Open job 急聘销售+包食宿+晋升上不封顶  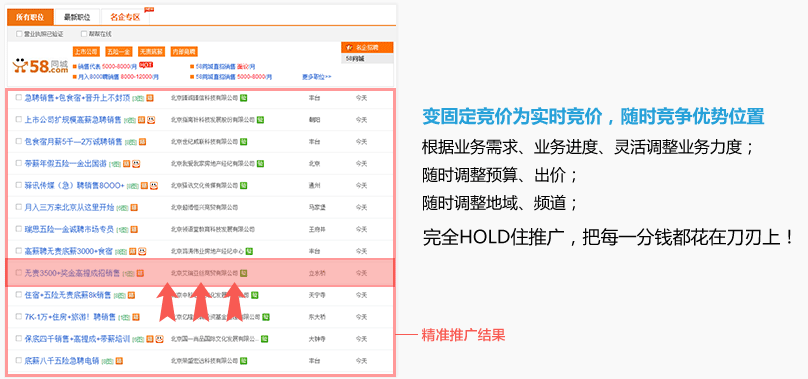[x=77, y=97]
